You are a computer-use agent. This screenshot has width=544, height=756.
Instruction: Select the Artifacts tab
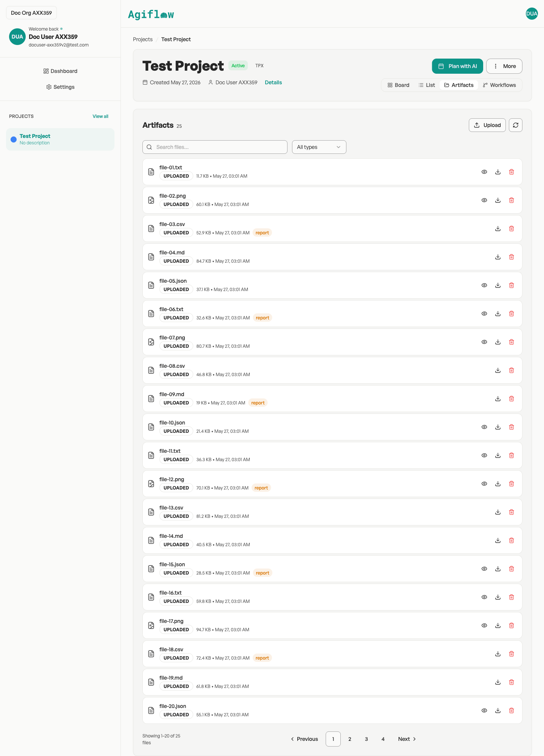pos(459,85)
